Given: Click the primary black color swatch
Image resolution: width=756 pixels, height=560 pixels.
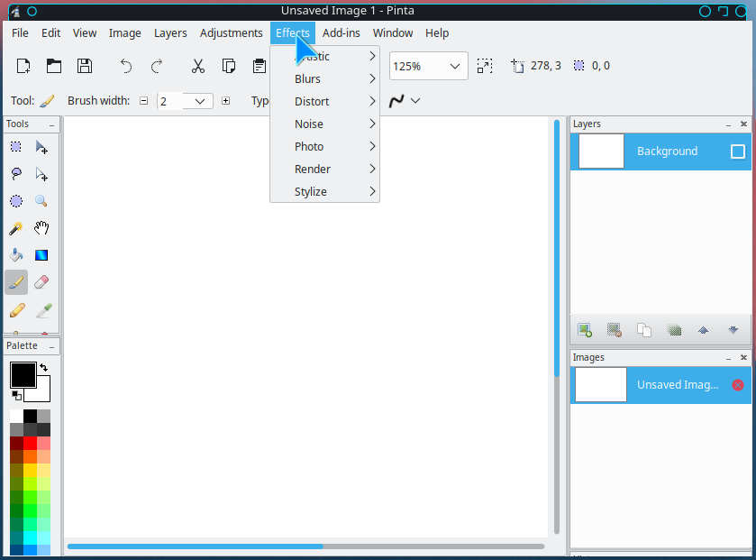Looking at the screenshot, I should pos(23,375).
